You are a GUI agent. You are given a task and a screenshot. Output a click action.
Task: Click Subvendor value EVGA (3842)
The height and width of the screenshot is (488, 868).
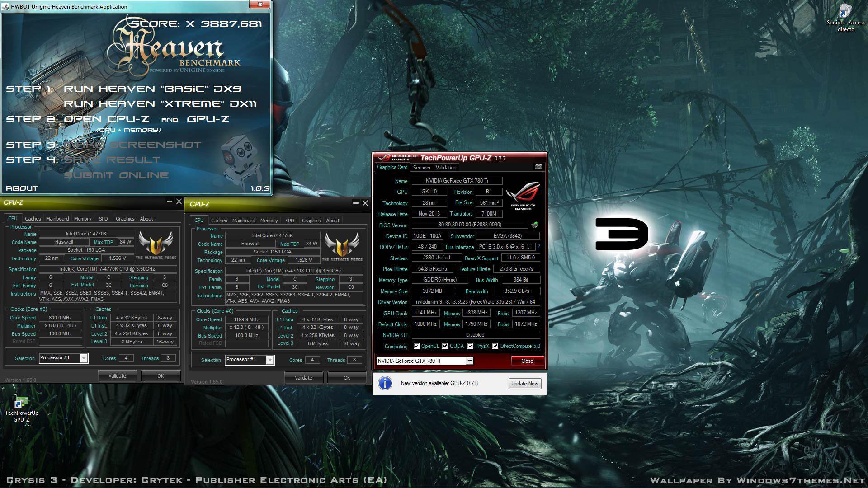[x=508, y=236]
